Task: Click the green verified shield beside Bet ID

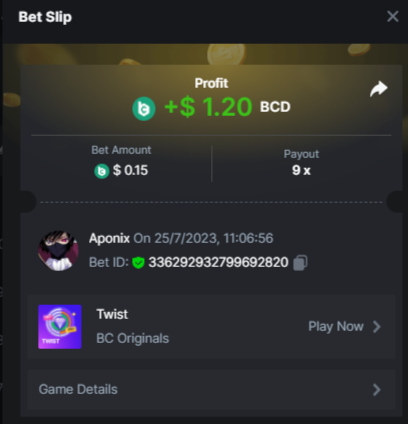Action: (138, 263)
